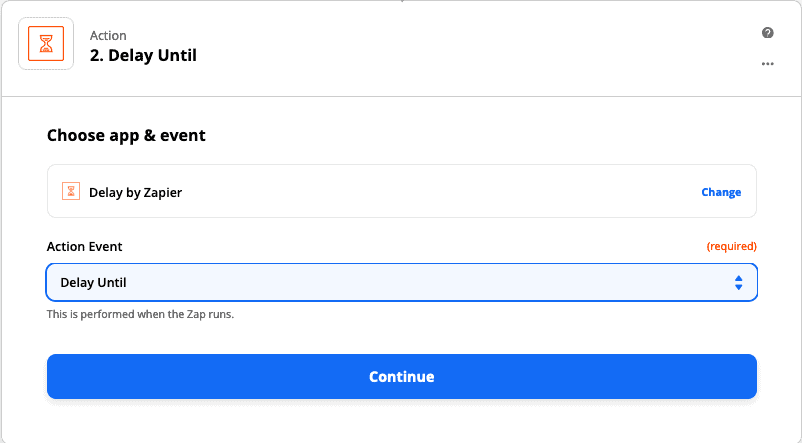Click the "Delay by Zapier" app name text
The width and height of the screenshot is (802, 443).
pyautogui.click(x=136, y=192)
